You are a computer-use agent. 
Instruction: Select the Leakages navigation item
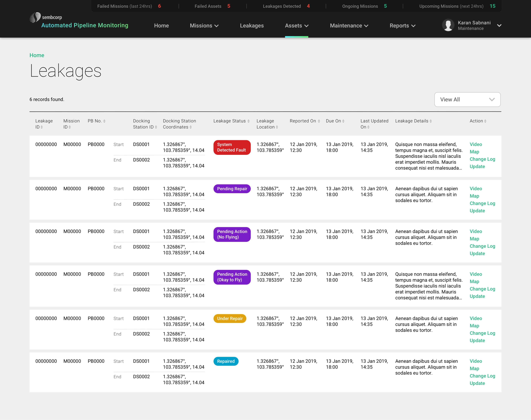(252, 26)
